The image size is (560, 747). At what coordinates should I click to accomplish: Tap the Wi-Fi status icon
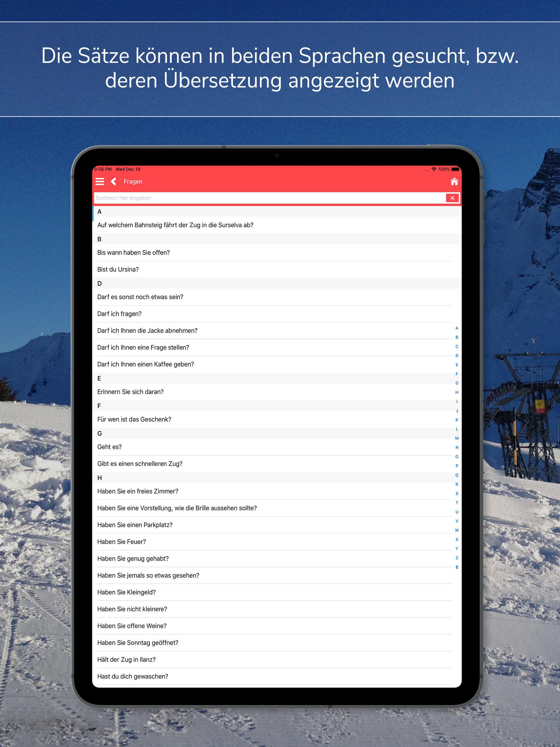click(x=434, y=169)
